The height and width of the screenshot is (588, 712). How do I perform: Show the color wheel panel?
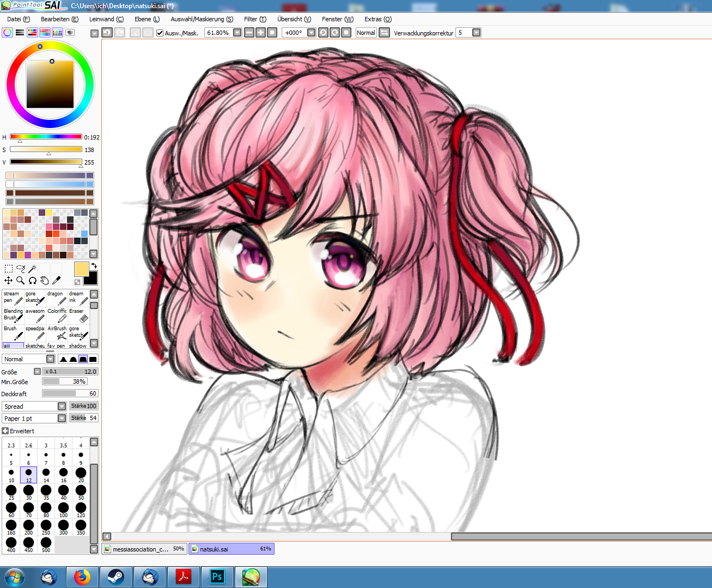[8, 33]
